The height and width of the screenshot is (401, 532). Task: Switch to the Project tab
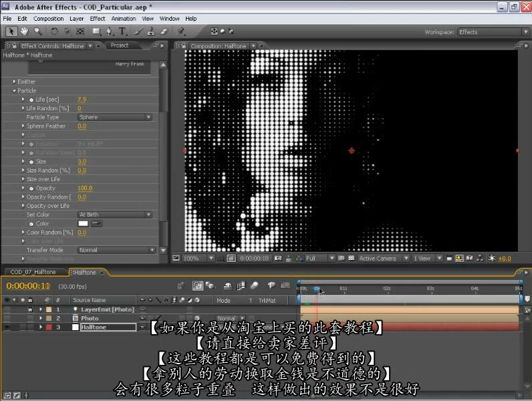pos(120,45)
